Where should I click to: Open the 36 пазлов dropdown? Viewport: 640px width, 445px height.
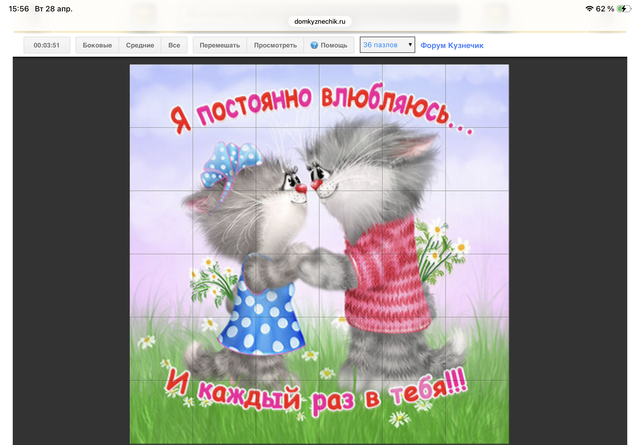tap(387, 45)
